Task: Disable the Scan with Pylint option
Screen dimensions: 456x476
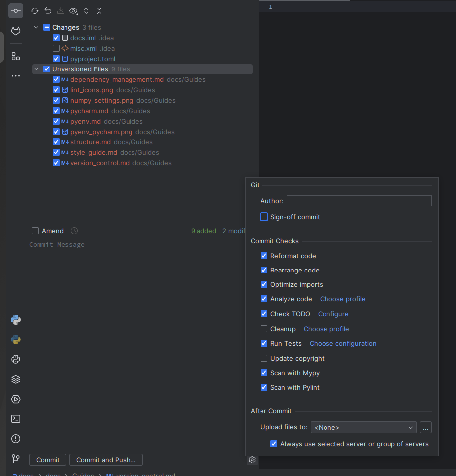Action: pos(264,388)
